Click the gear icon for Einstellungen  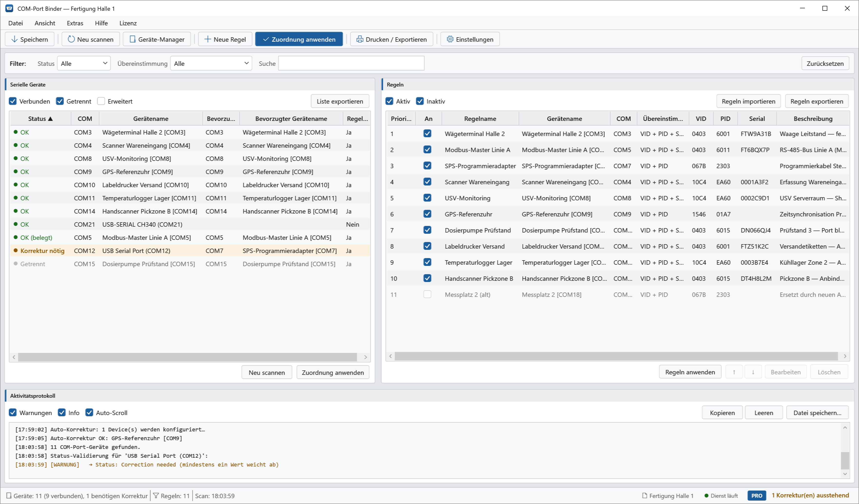(450, 39)
